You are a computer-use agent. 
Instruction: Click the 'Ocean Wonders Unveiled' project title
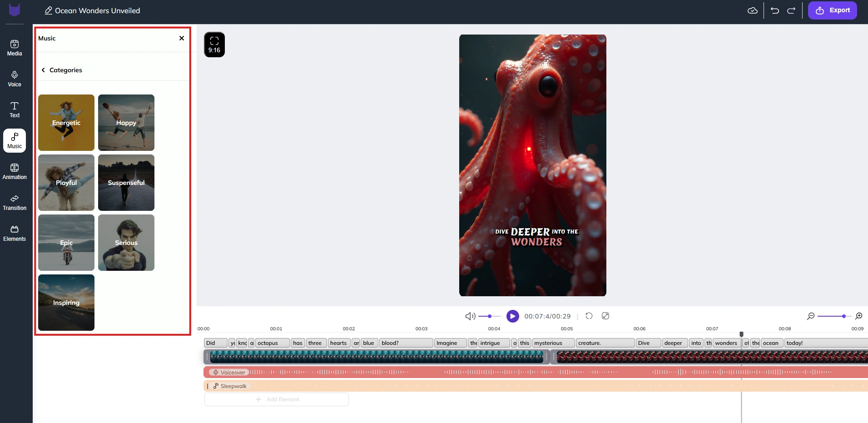[98, 10]
